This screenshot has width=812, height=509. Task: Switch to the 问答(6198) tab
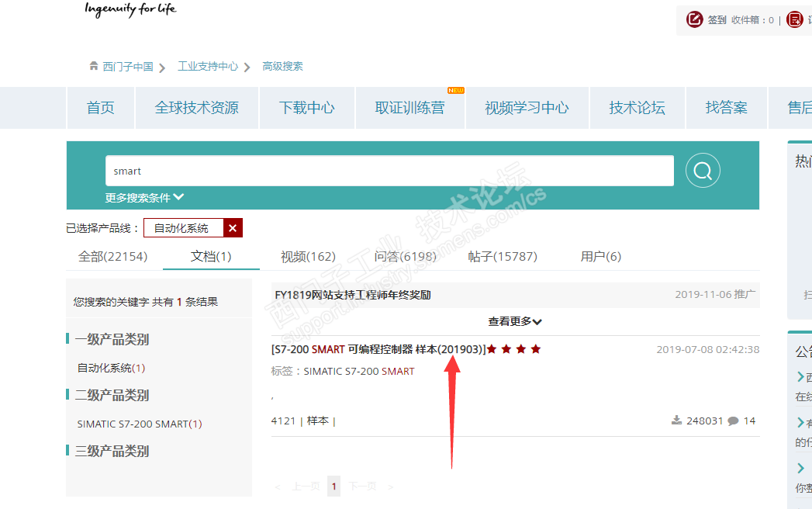coord(406,257)
